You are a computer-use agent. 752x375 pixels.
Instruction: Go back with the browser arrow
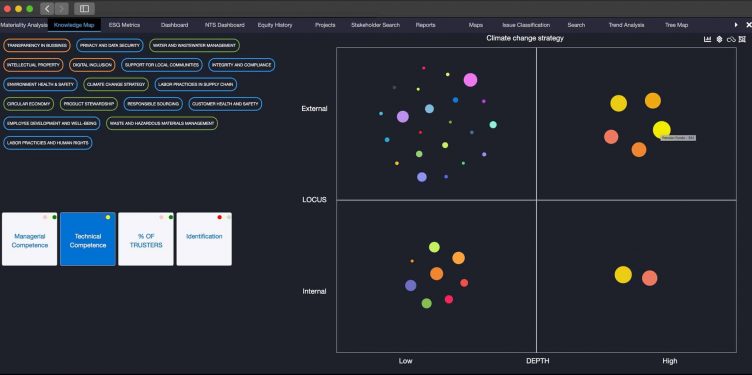(47, 9)
